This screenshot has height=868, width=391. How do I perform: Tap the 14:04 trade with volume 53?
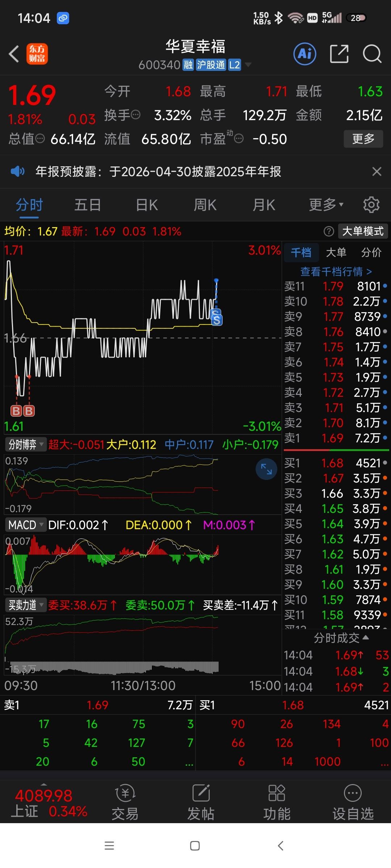(x=336, y=655)
